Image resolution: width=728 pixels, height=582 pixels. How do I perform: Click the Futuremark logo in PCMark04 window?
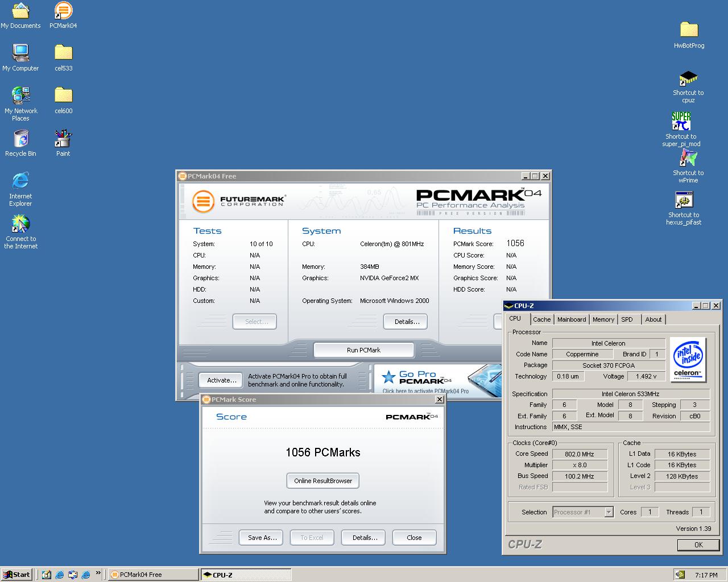238,202
